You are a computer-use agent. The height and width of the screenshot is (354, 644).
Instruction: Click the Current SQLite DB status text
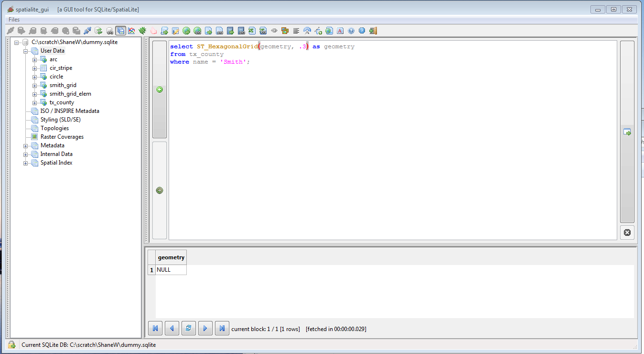(x=89, y=344)
